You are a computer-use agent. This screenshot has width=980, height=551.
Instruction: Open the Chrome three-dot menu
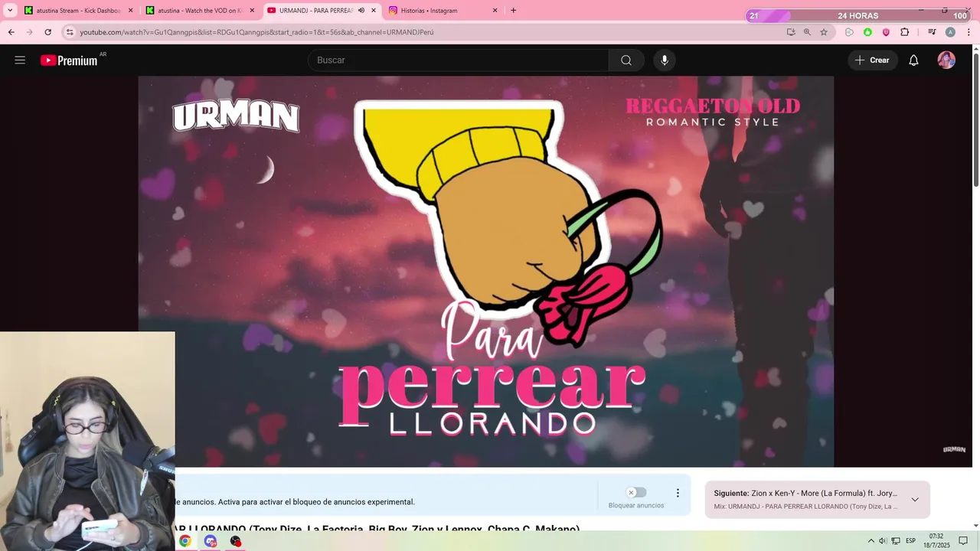[969, 32]
